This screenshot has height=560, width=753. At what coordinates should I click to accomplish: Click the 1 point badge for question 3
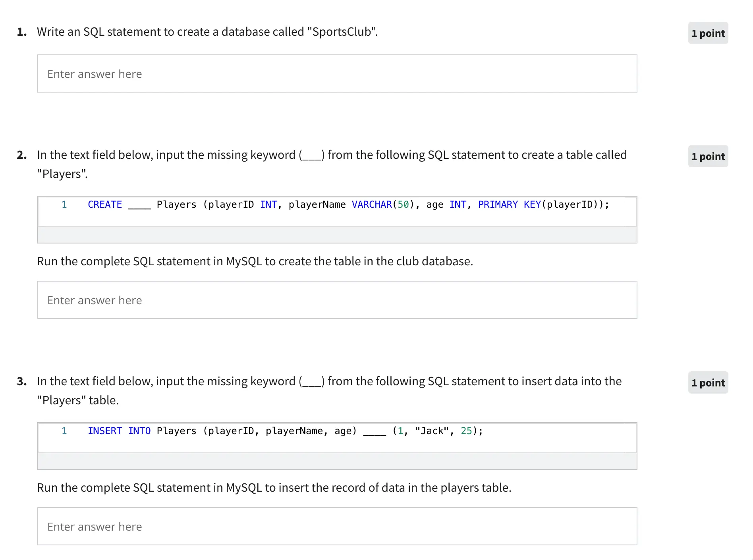coord(708,383)
